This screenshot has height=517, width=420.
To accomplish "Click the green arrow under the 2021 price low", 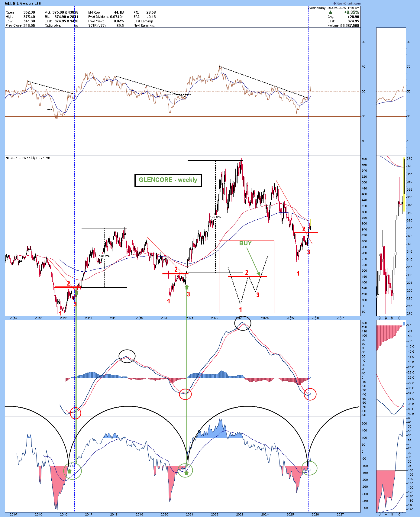I will [x=187, y=286].
